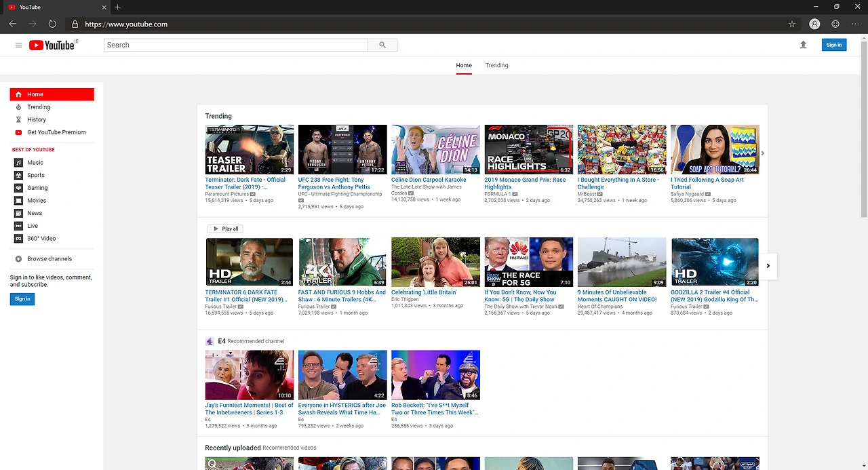The height and width of the screenshot is (470, 868).
Task: Open Rob Beckett video thumbnail
Action: point(435,374)
